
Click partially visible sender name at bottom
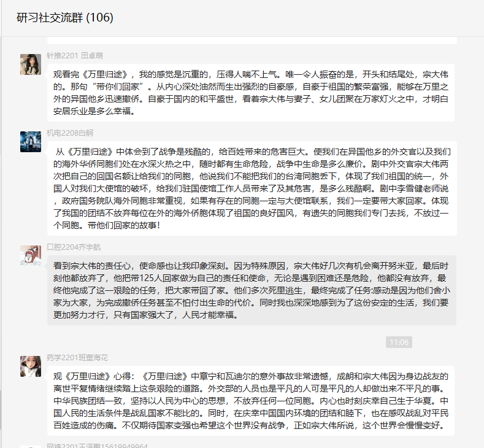click(97, 446)
